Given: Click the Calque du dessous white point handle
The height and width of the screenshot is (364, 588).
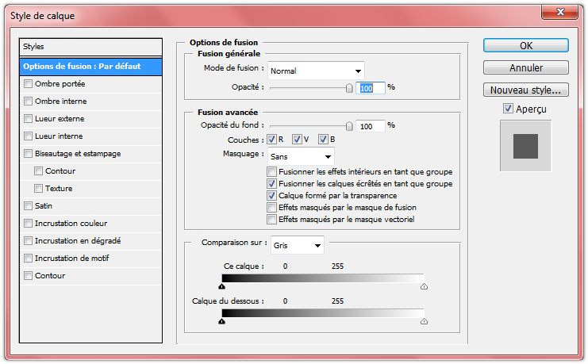Looking at the screenshot, I should point(424,321).
